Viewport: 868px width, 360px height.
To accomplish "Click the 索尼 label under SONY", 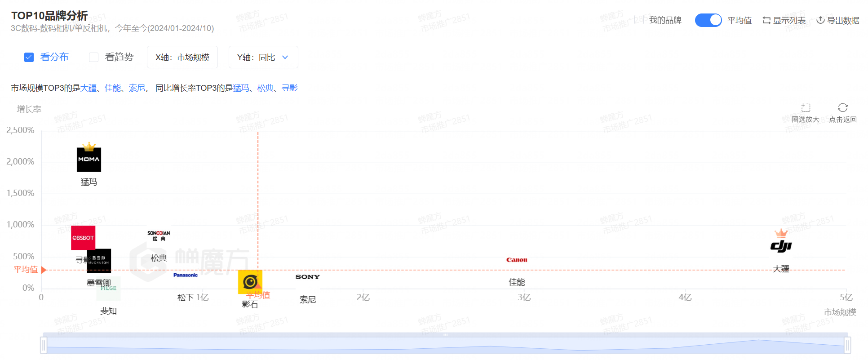I will coord(308,300).
